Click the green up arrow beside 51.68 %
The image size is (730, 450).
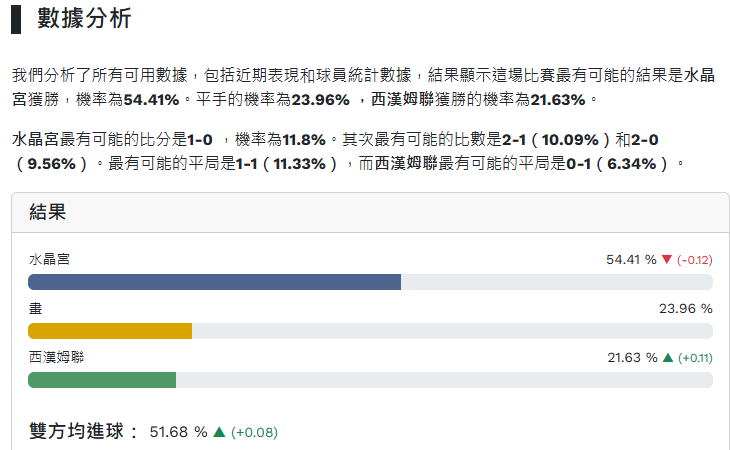coord(219,432)
